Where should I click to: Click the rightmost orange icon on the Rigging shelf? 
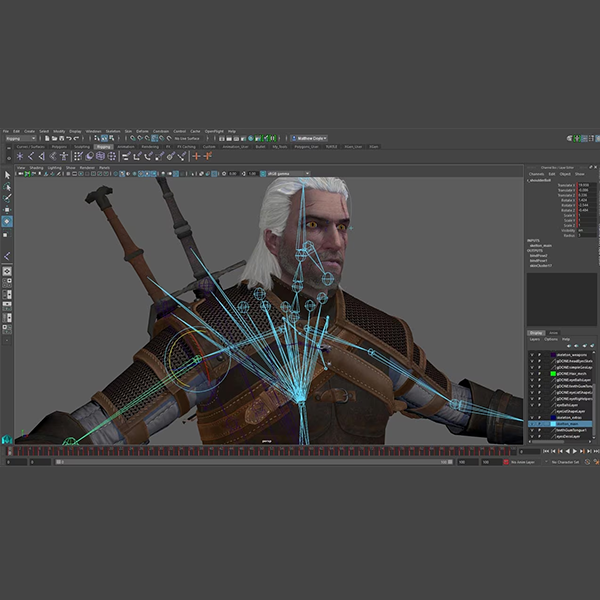tap(208, 156)
